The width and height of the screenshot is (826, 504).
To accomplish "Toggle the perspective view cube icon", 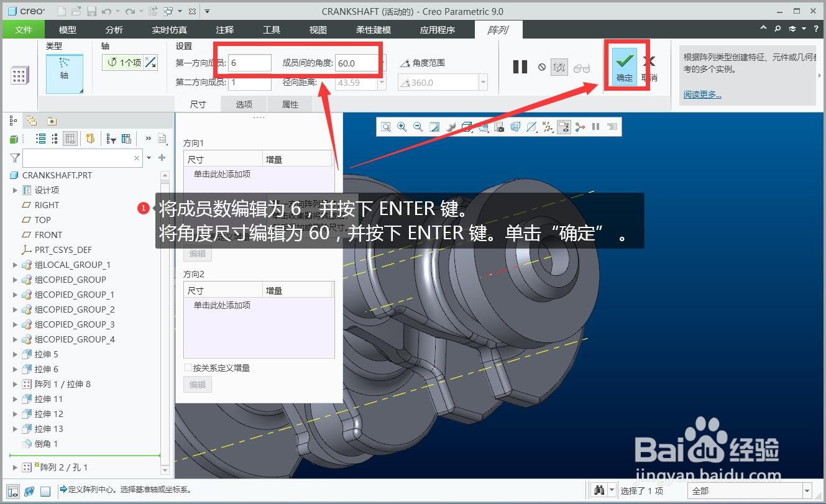I will [x=515, y=127].
